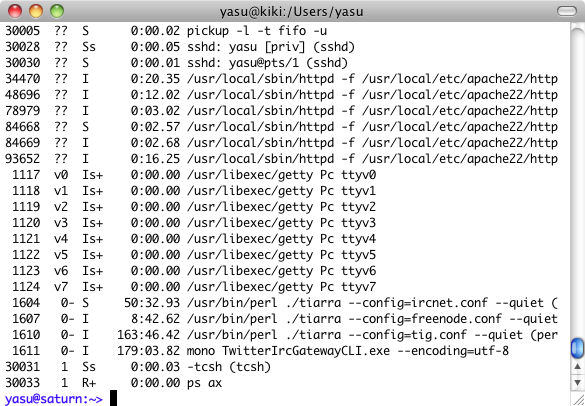585x406 pixels.
Task: Click the mono TwitterIrcGatewayCLI.exe line
Action: pos(257,350)
